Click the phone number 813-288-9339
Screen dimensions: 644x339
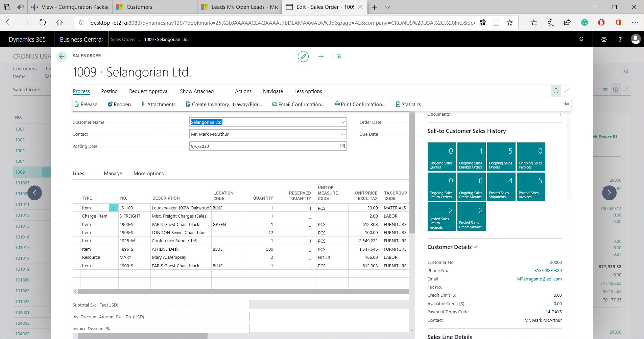tap(548, 271)
